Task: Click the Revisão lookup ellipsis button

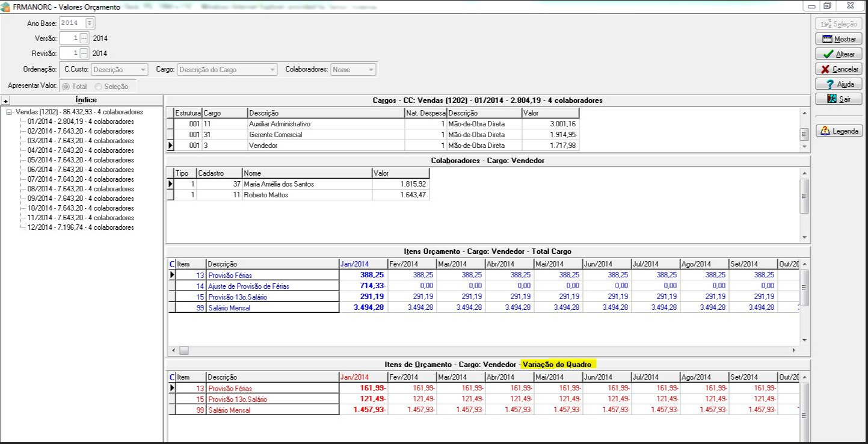Action: pyautogui.click(x=84, y=54)
